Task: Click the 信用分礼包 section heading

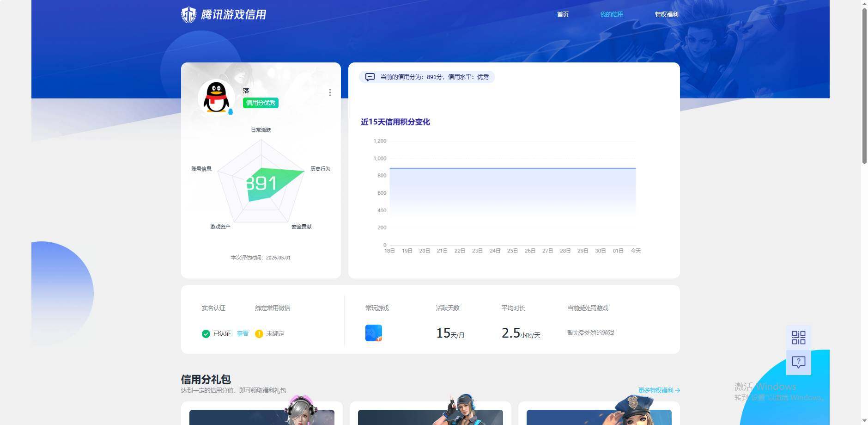Action: coord(206,380)
